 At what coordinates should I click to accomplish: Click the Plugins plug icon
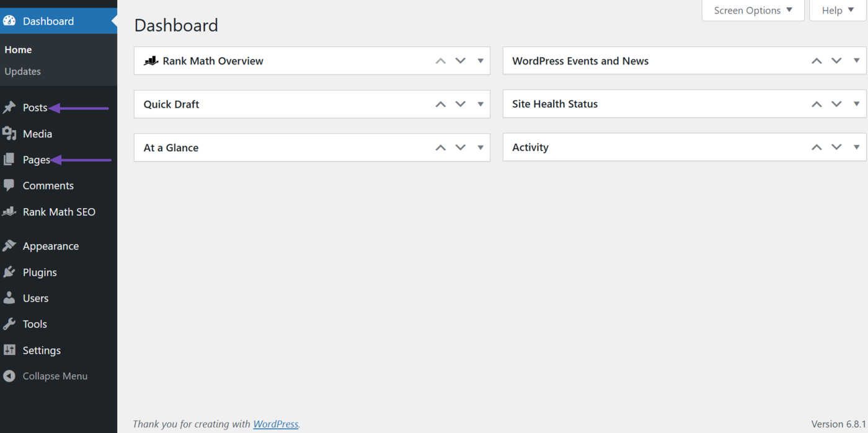[9, 273]
